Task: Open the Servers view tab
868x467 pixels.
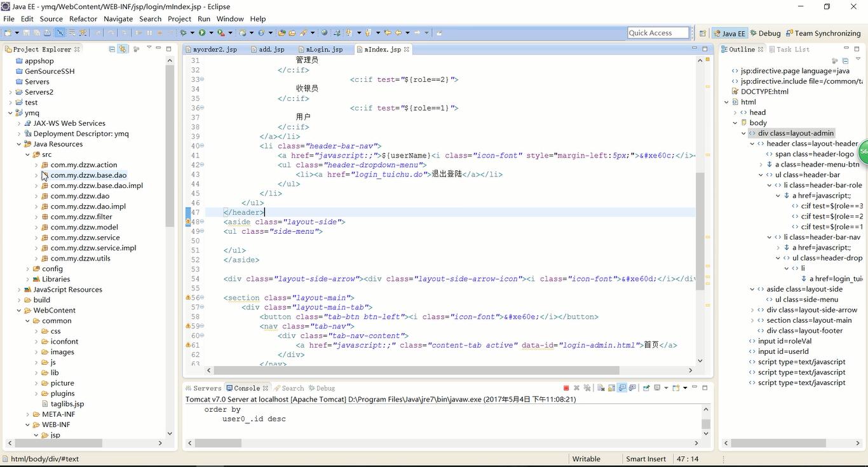Action: coord(203,388)
